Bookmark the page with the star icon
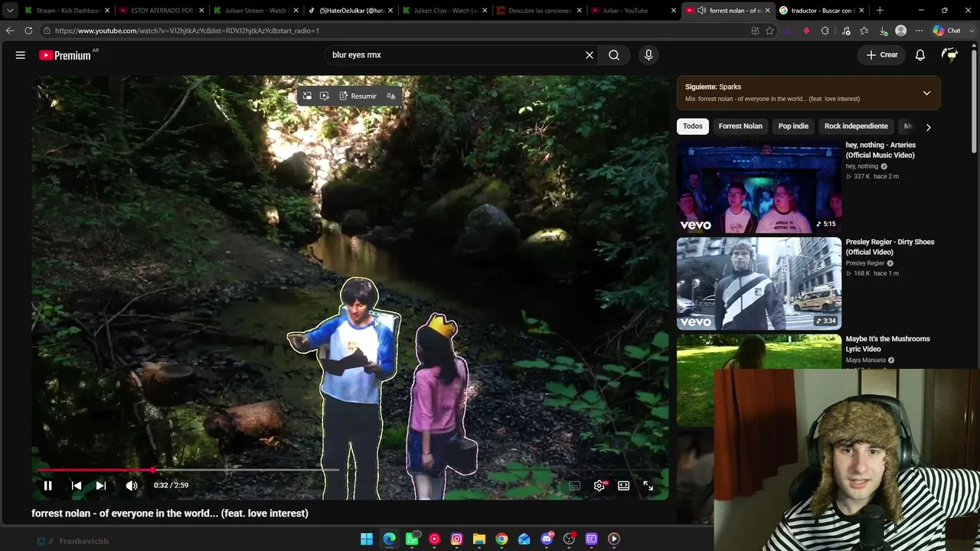980x551 pixels. [x=769, y=31]
